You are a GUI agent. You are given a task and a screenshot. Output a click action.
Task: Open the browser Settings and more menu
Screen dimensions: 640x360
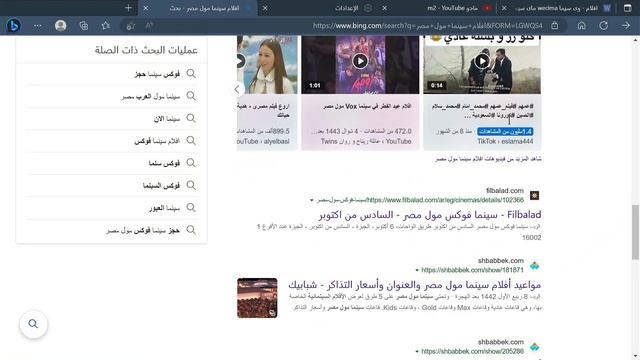pos(38,26)
